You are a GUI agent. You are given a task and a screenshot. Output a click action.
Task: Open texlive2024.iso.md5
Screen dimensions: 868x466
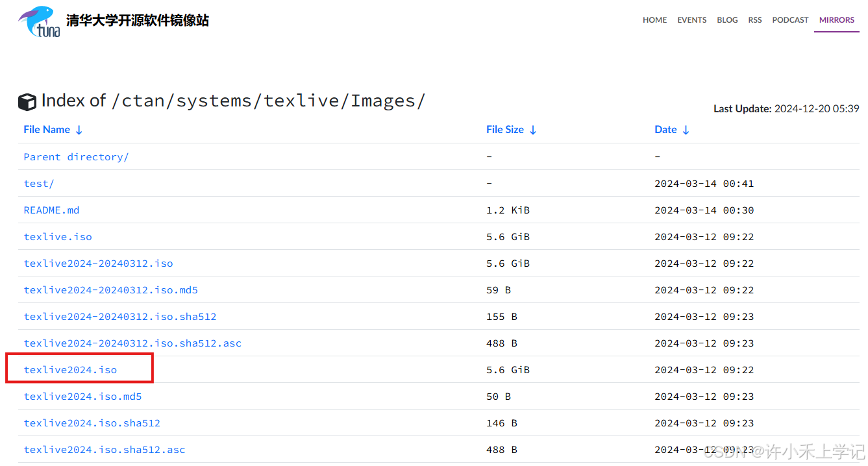(82, 397)
